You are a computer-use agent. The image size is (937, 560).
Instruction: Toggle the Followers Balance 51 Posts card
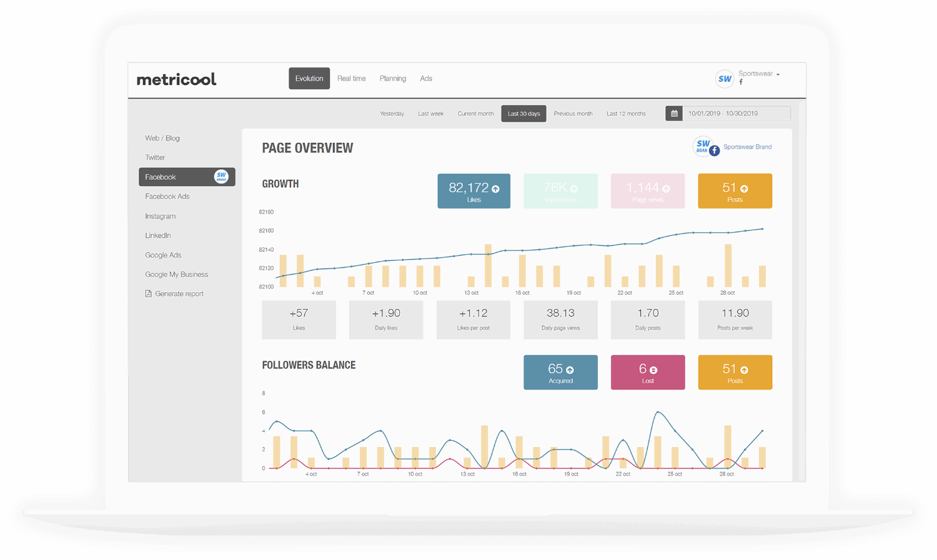[x=735, y=372]
